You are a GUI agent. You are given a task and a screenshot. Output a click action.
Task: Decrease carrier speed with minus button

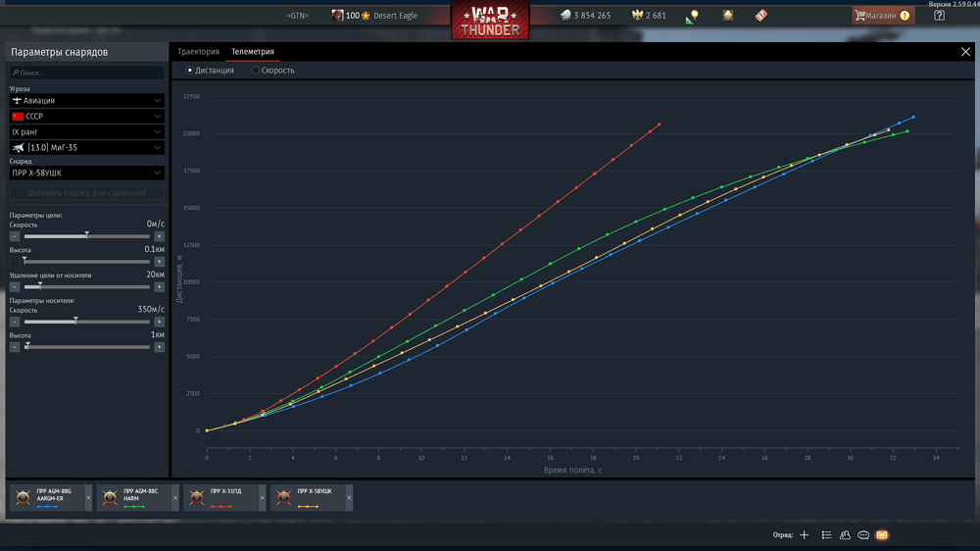(x=15, y=322)
